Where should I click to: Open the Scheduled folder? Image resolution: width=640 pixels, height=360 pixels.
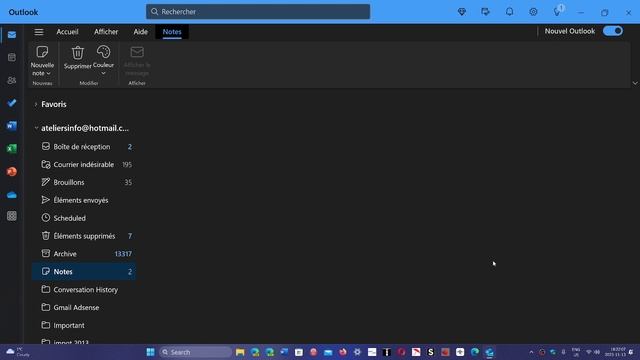coord(84,218)
